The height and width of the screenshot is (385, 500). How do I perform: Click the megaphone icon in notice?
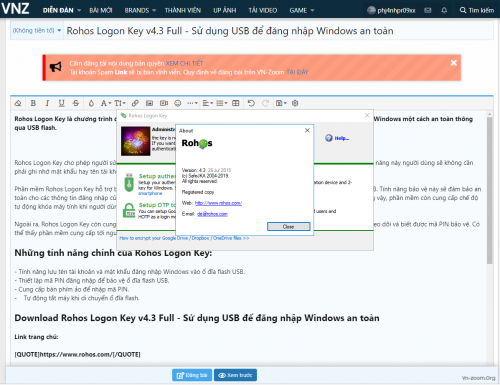(x=56, y=67)
